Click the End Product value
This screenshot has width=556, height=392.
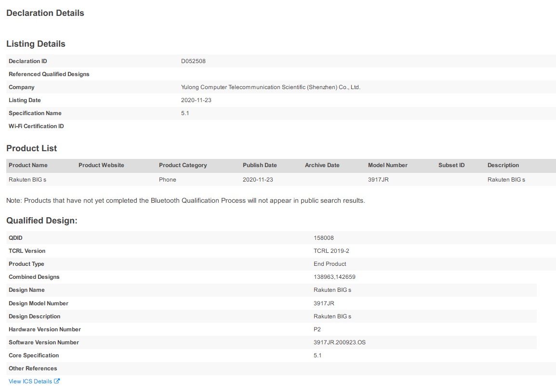[x=330, y=264]
